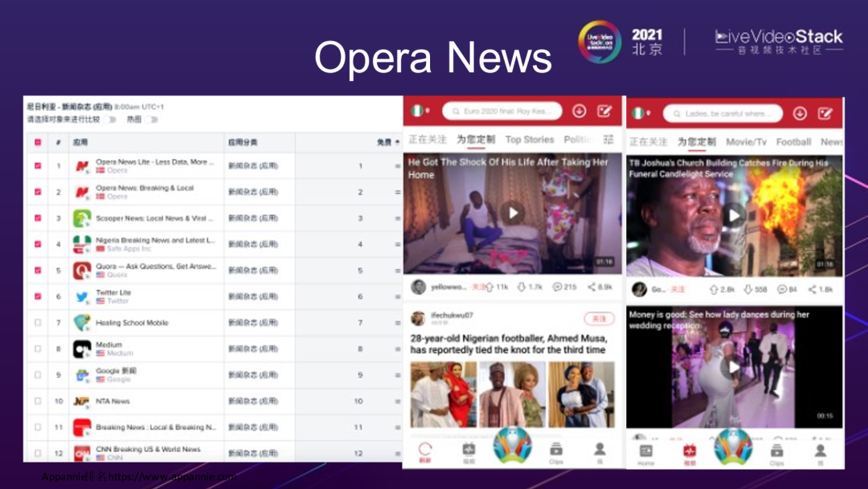Tap 关注 link next to Go... author
Image resolution: width=868 pixels, height=489 pixels.
pos(678,289)
